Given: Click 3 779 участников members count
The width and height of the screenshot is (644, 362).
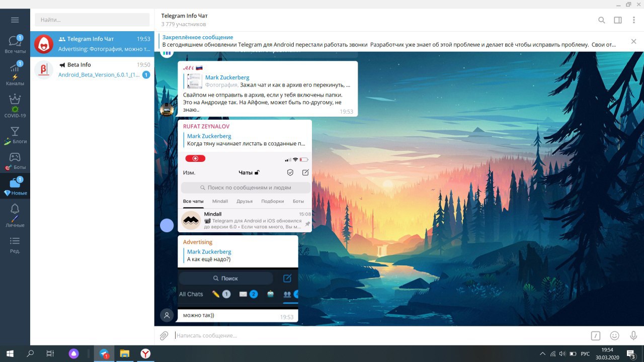Looking at the screenshot, I should pos(184,24).
